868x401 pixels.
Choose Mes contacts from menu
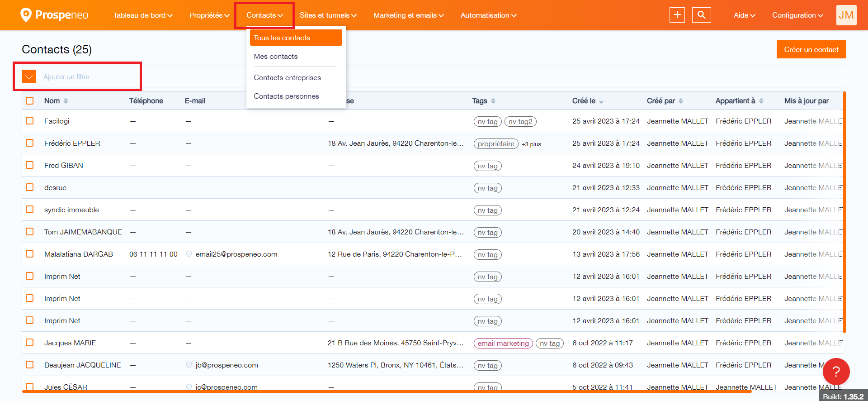[276, 57]
